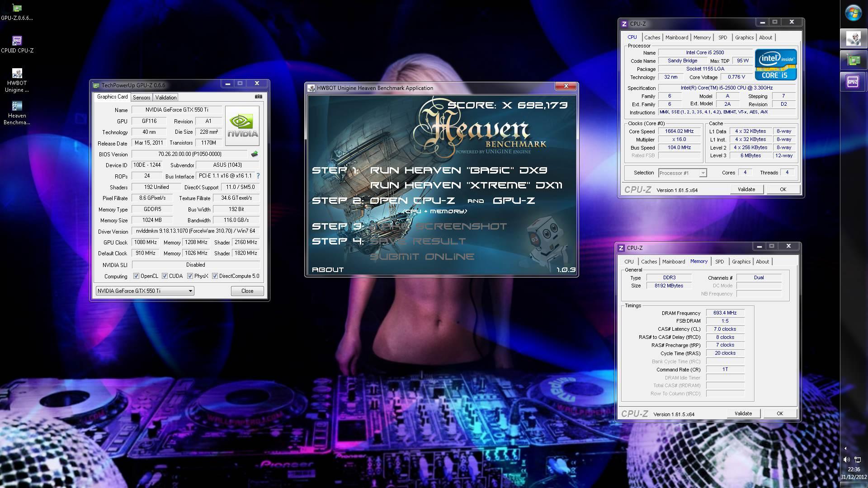Click Run Heaven "Basic" DX9
Viewport: 868px width, 488px height.
tap(458, 170)
